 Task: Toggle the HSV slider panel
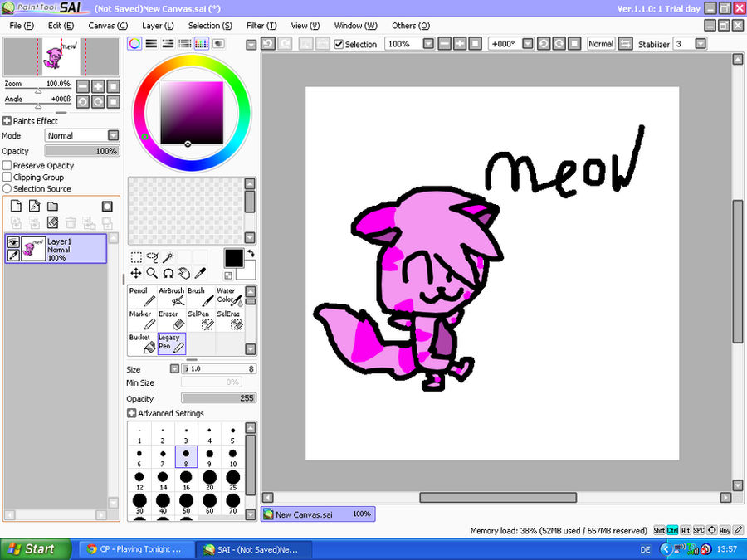pyautogui.click(x=168, y=44)
